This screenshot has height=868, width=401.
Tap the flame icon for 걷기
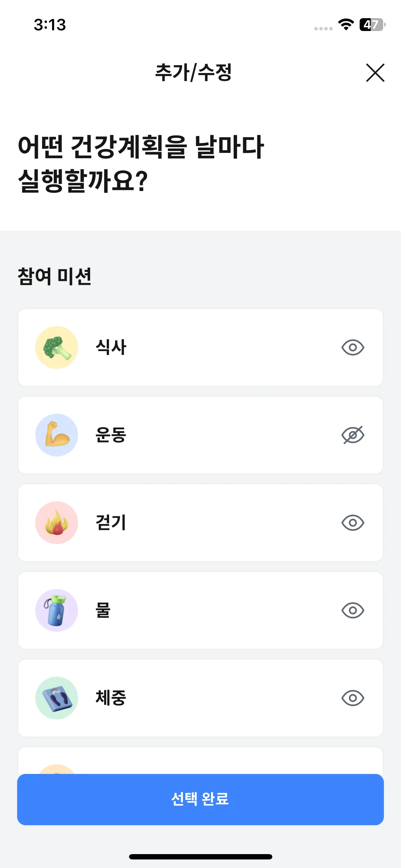(57, 523)
